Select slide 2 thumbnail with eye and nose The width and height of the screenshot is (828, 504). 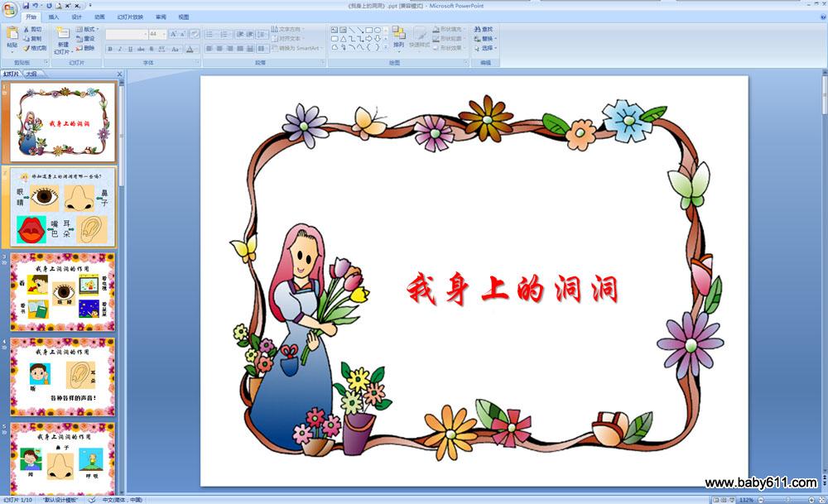[63, 207]
